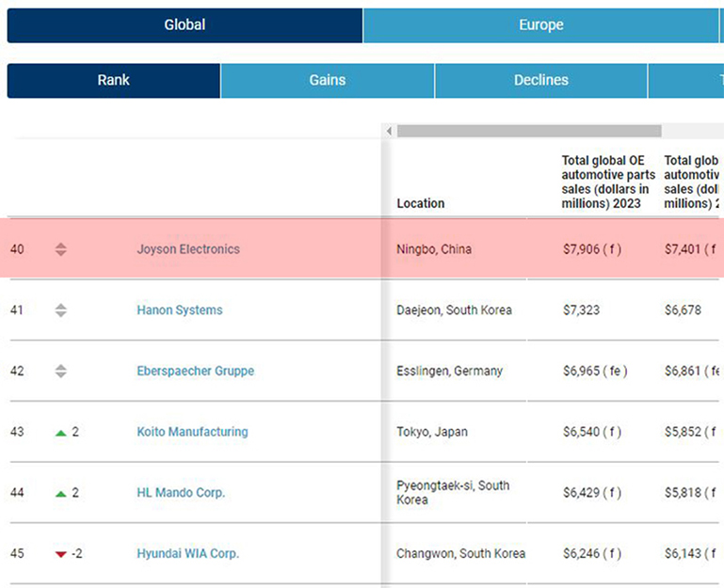Select the Rank tab

[113, 81]
